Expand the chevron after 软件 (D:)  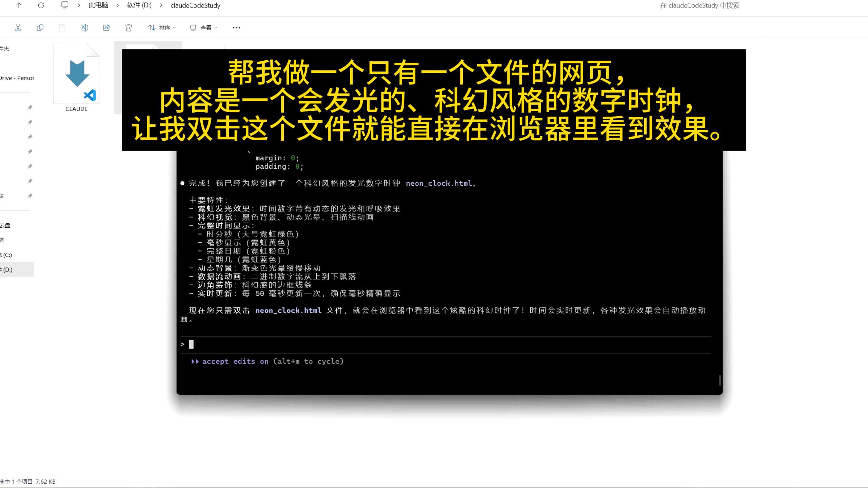coord(161,5)
